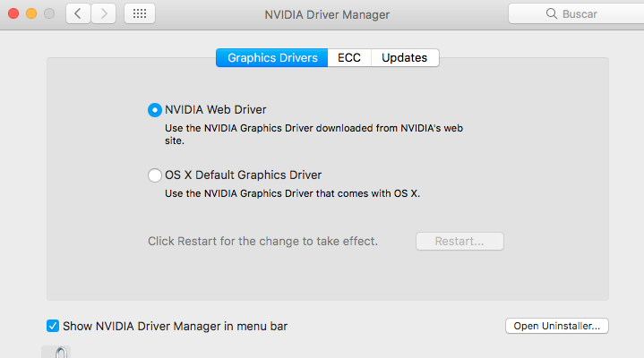Open the Updates tab

pos(405,58)
